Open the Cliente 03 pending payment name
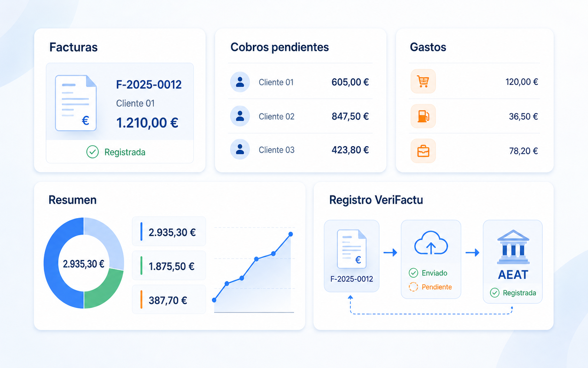 click(x=277, y=150)
